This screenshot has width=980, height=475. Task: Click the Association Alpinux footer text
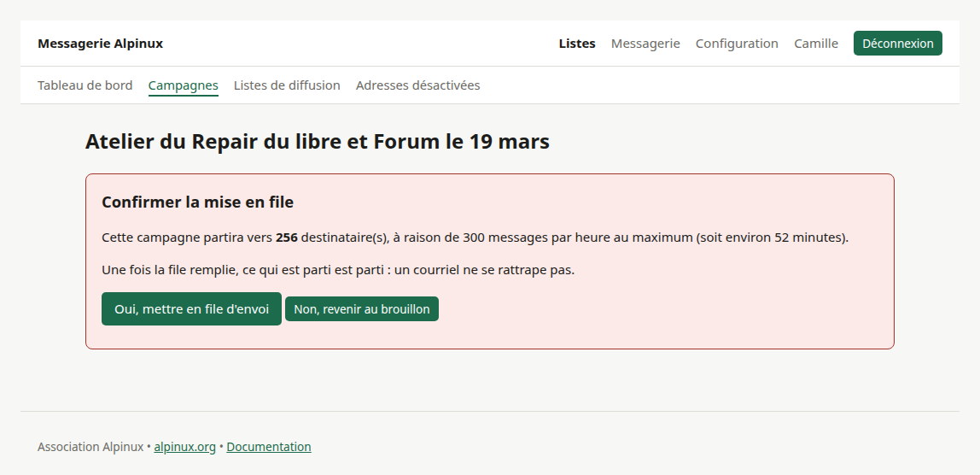click(x=90, y=447)
